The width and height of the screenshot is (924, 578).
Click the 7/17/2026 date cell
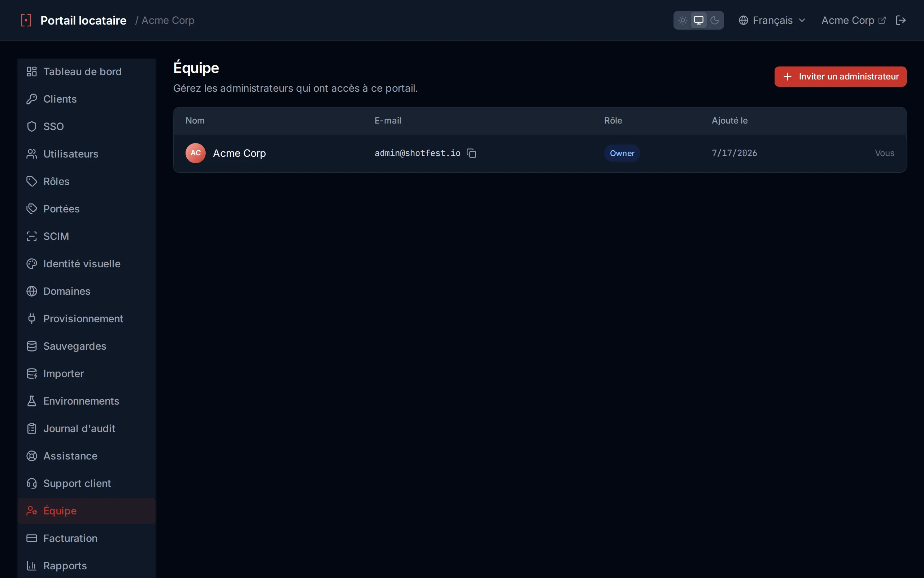point(734,153)
